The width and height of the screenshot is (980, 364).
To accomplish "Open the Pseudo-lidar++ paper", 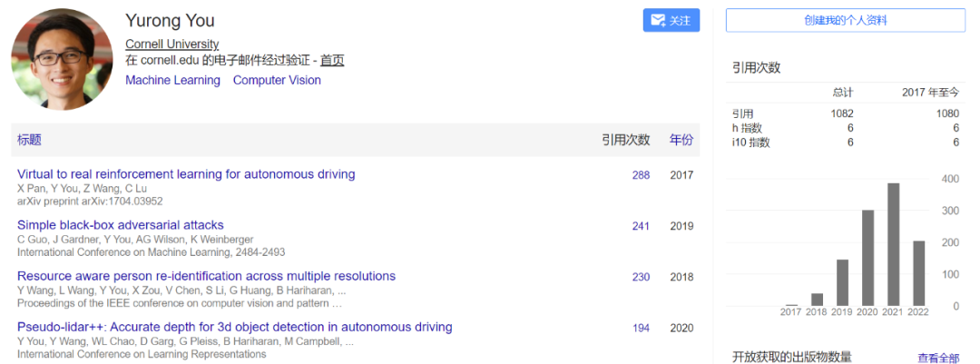I will [x=234, y=327].
